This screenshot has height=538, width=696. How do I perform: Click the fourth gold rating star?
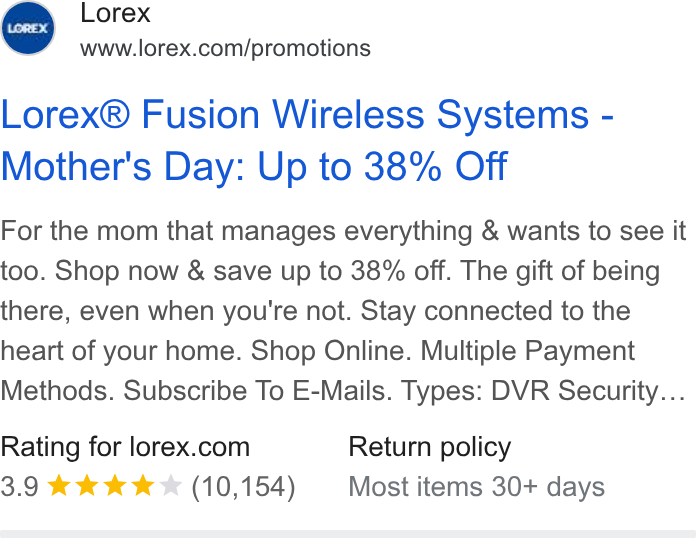coord(142,485)
